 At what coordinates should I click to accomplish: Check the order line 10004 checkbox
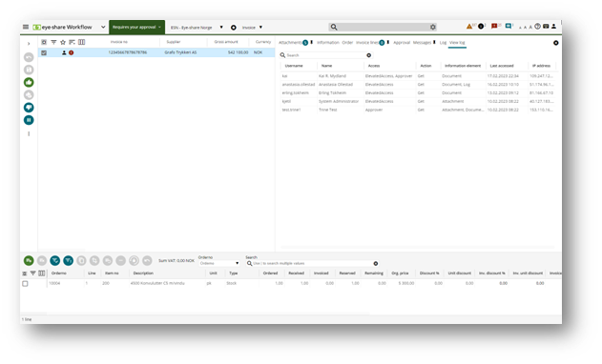pos(26,283)
